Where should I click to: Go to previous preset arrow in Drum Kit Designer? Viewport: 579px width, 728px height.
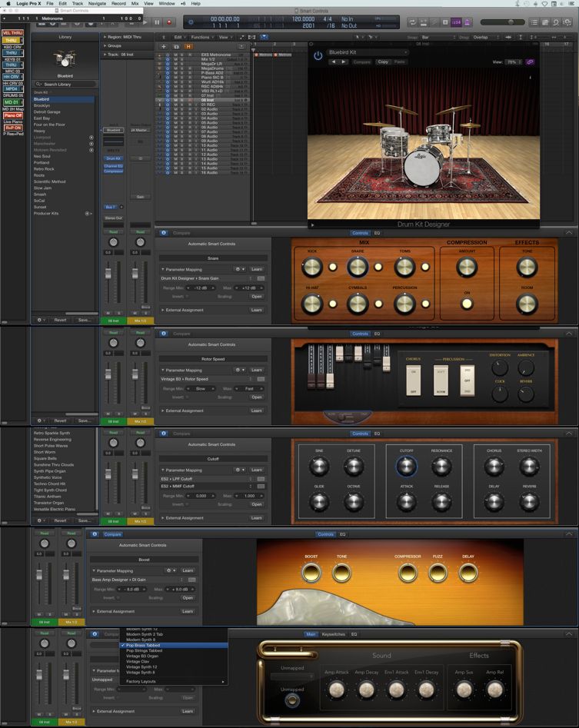(334, 61)
